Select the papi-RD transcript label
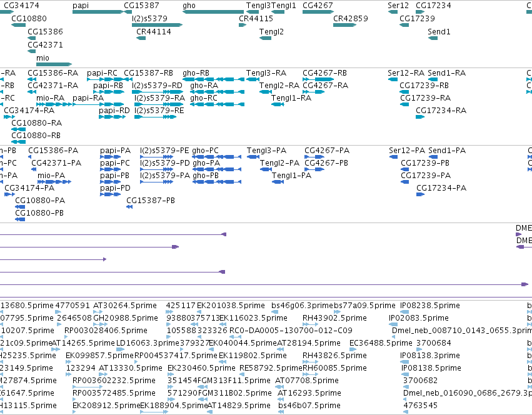This screenshot has width=532, height=415. pos(114,110)
